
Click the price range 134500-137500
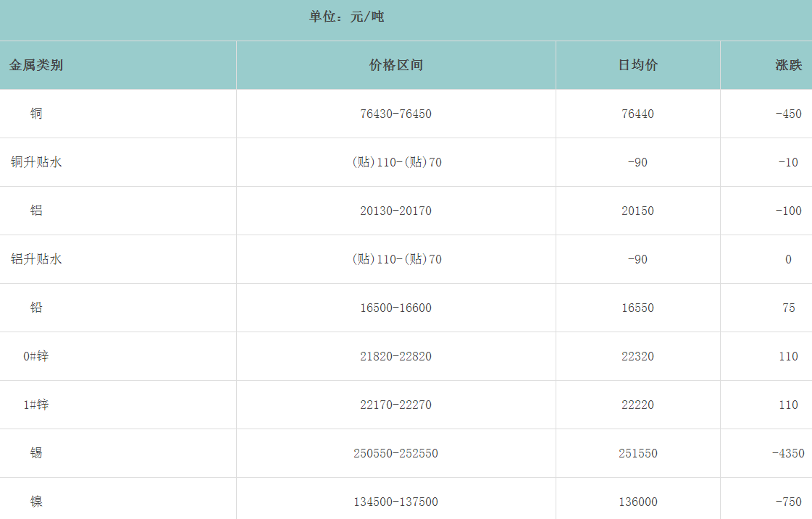pyautogui.click(x=395, y=502)
